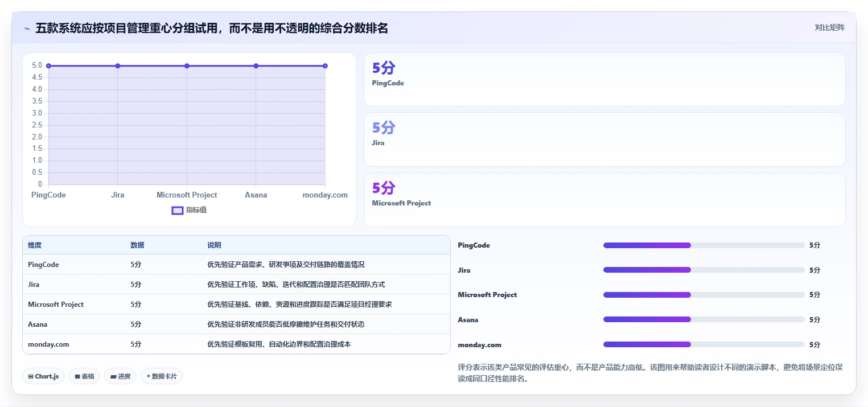The width and height of the screenshot is (868, 407).
Task: Click Jira cell in the table
Action: tap(34, 285)
